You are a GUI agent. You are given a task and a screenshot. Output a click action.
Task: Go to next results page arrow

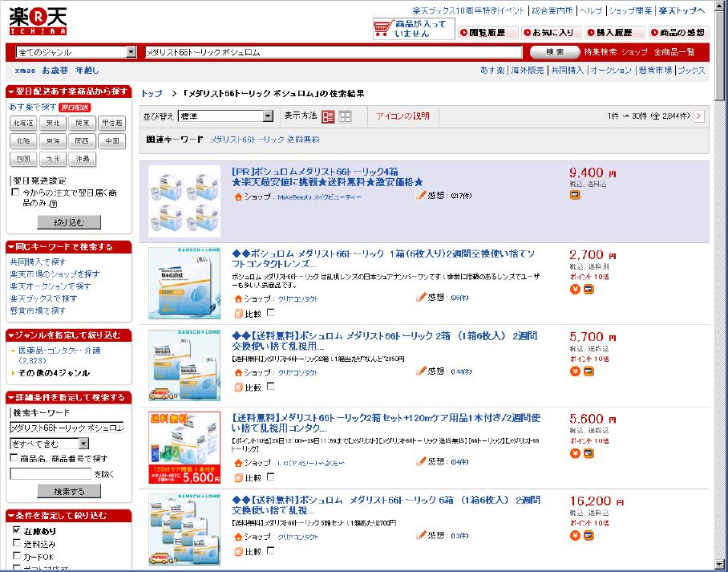[699, 116]
